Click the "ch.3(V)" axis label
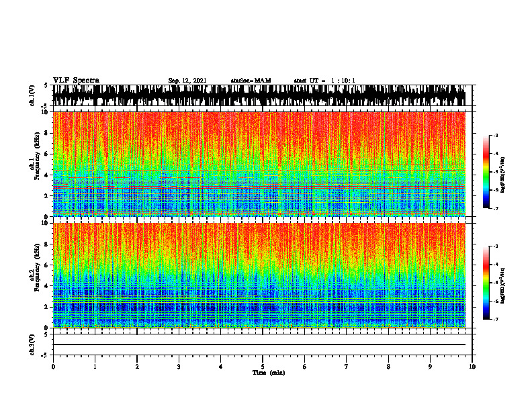The image size is (532, 411). [32, 345]
